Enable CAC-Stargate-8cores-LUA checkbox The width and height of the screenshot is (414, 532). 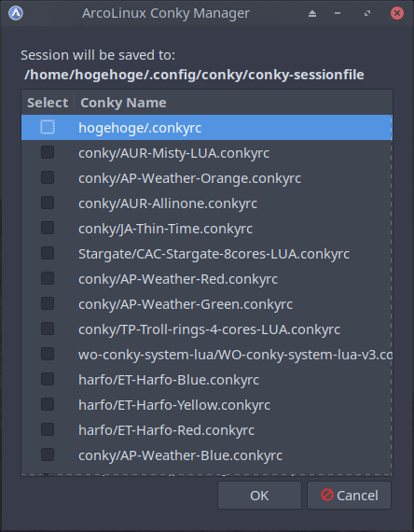[48, 253]
